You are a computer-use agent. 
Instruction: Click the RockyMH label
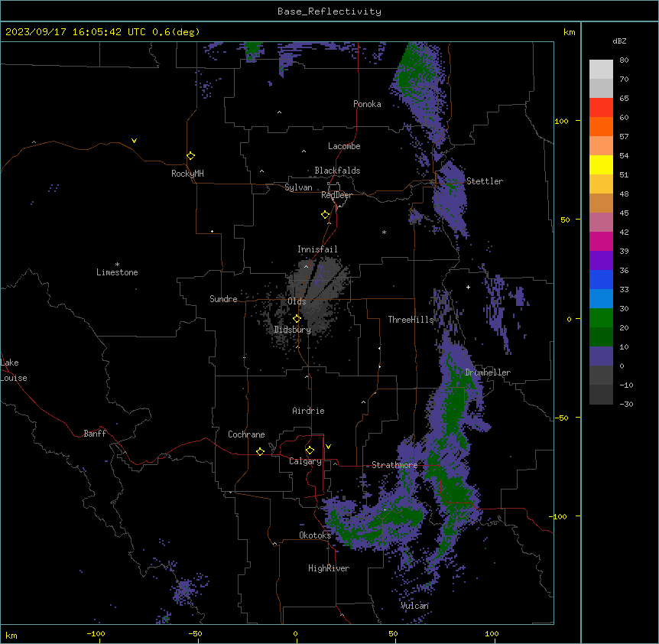click(x=187, y=174)
